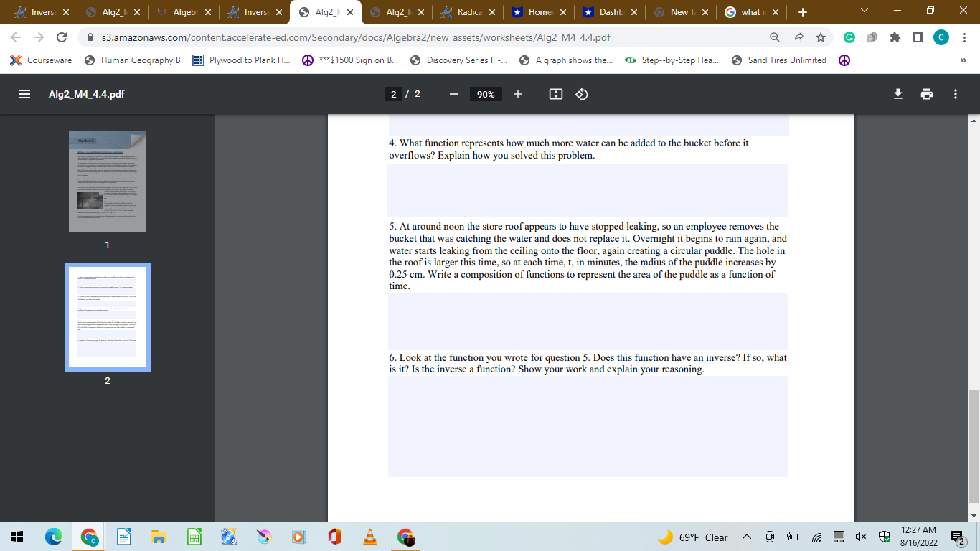Select the fit-to-page icon in PDF toolbar
The width and height of the screenshot is (980, 551).
click(x=555, y=93)
